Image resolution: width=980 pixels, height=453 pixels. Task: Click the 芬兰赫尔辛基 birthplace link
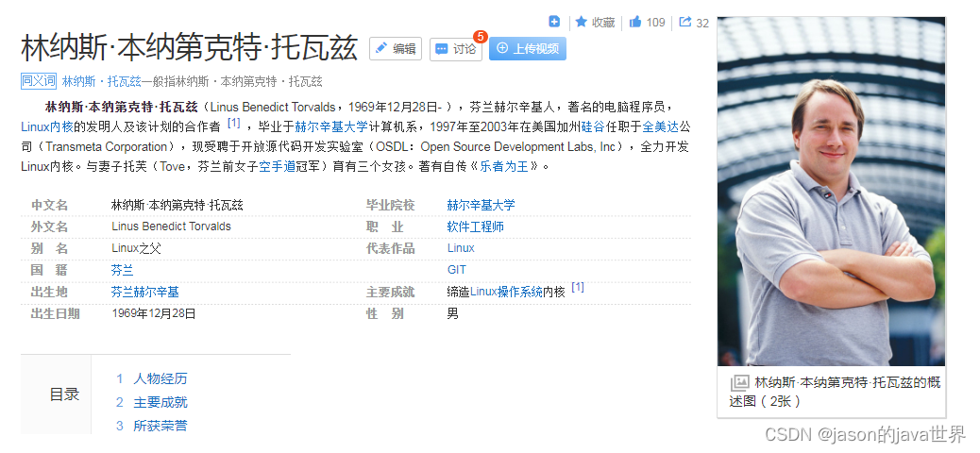[144, 292]
